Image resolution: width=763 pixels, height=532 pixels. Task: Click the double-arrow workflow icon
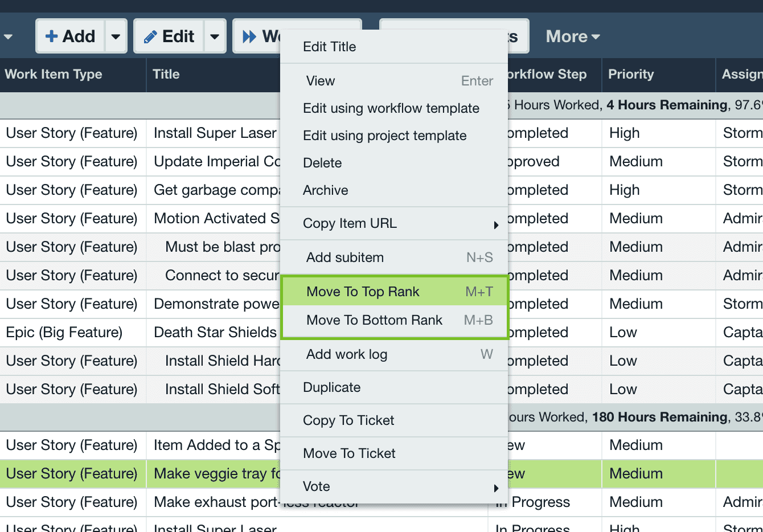click(x=249, y=37)
